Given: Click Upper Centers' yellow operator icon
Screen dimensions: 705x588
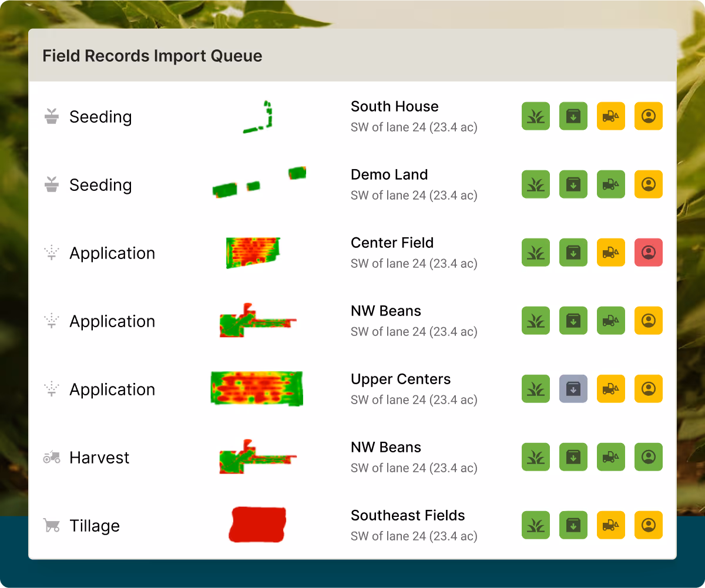Looking at the screenshot, I should [649, 389].
